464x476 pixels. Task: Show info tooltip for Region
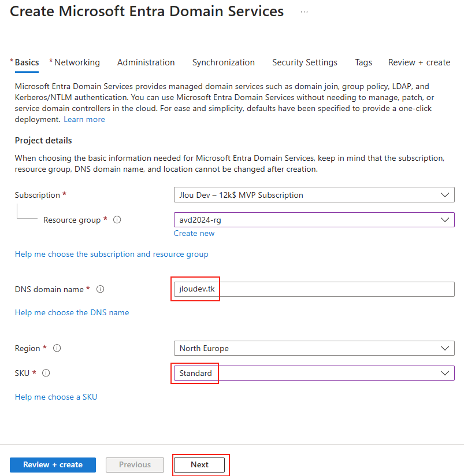tap(57, 348)
